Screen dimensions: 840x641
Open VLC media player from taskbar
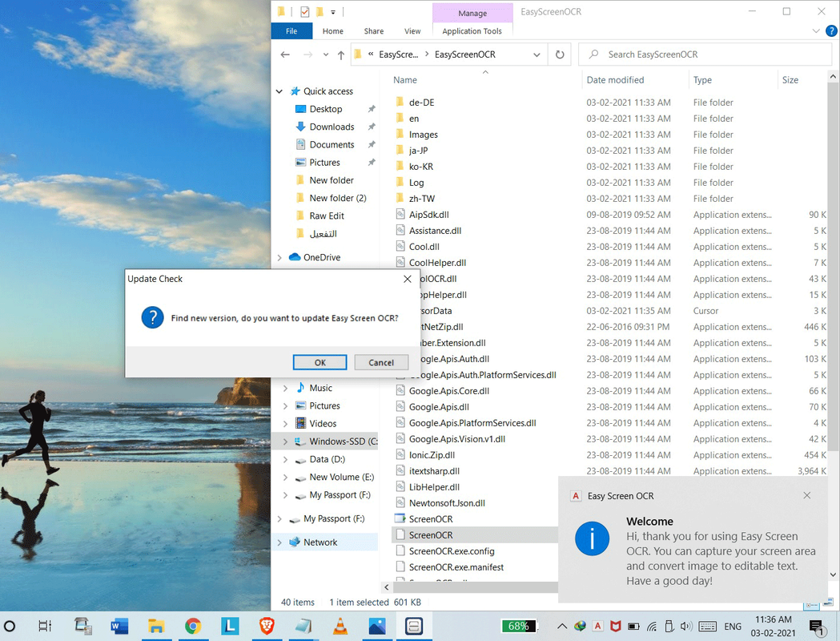[340, 626]
